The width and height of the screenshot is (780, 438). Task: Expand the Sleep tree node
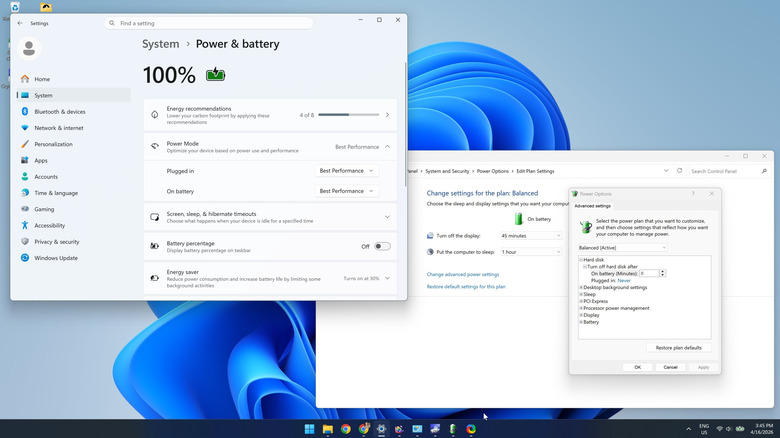581,295
